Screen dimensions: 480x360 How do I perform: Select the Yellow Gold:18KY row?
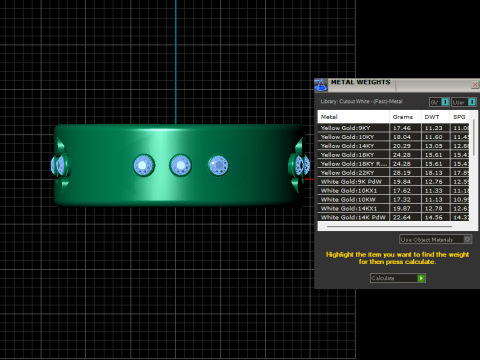tap(393, 155)
